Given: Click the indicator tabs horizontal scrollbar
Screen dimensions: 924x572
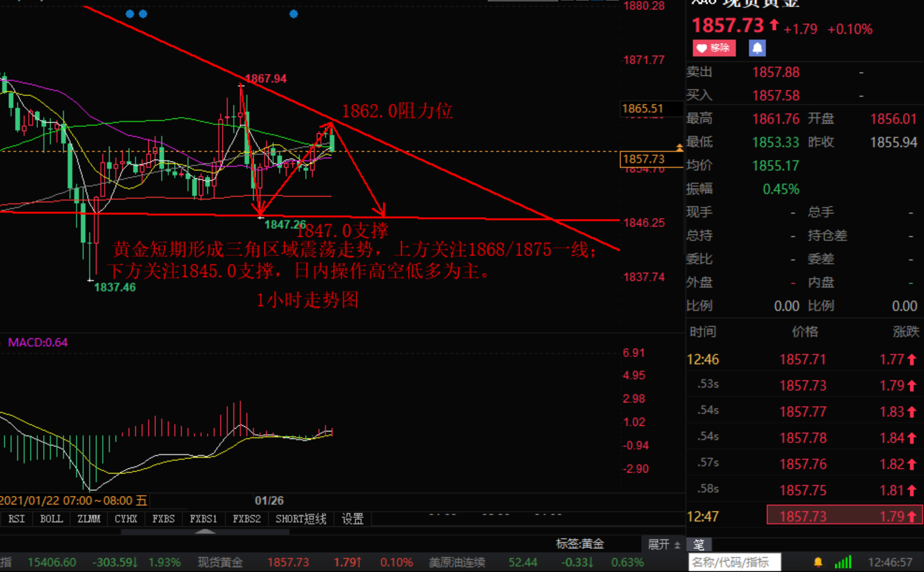Looking at the screenshot, I should 205,532.
